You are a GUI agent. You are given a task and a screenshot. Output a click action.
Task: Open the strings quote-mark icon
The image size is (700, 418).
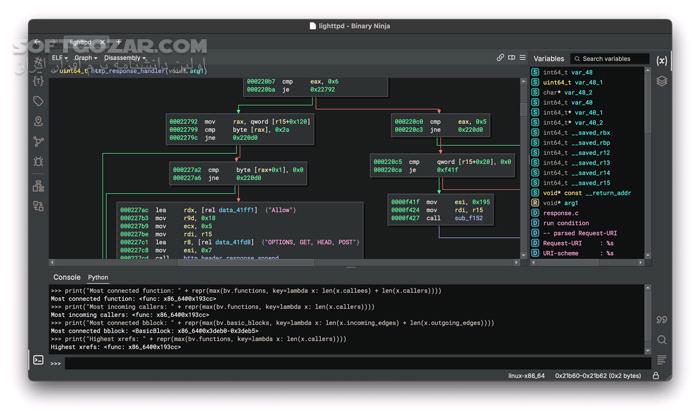coord(662,320)
